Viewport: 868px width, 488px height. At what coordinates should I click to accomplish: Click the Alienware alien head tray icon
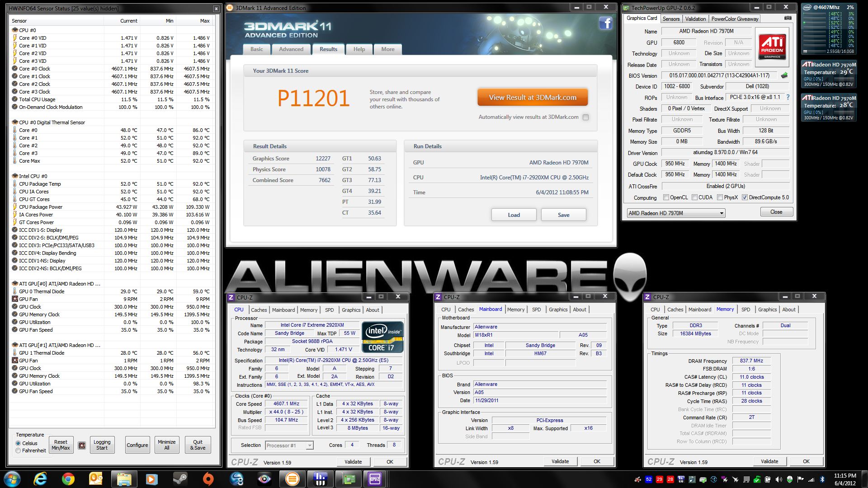click(x=790, y=479)
